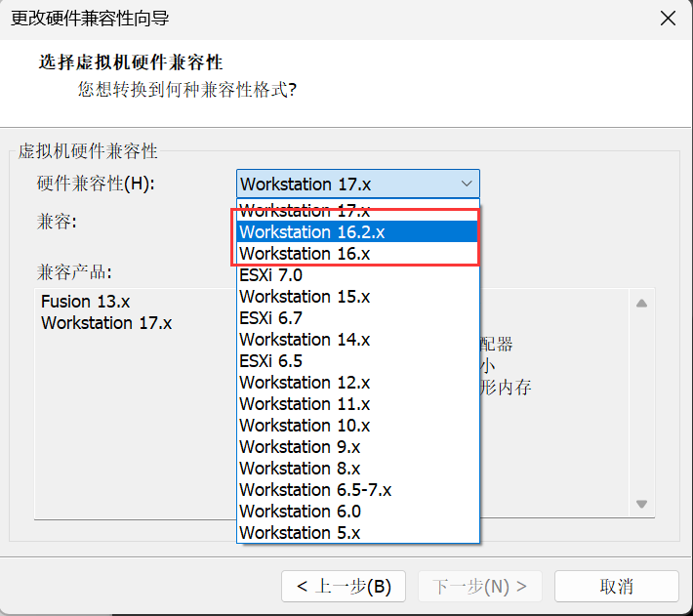Select Workstation 15.x option
The image size is (693, 616).
click(358, 297)
